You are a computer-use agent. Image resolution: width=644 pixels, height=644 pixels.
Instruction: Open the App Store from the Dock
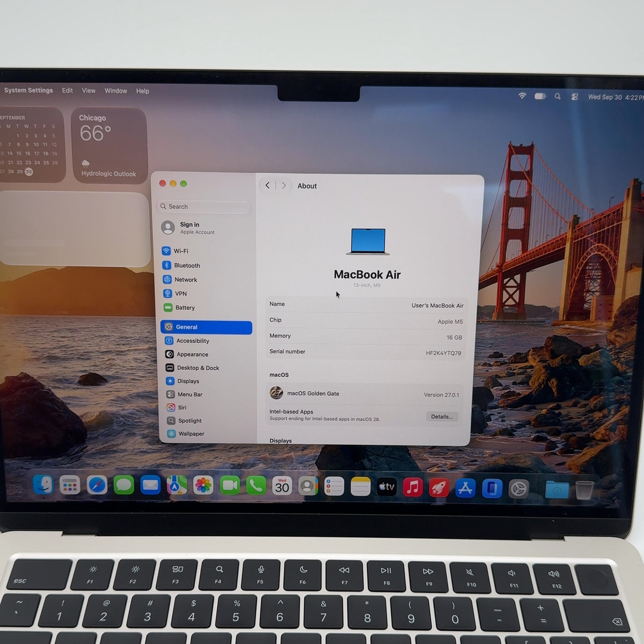click(x=465, y=488)
